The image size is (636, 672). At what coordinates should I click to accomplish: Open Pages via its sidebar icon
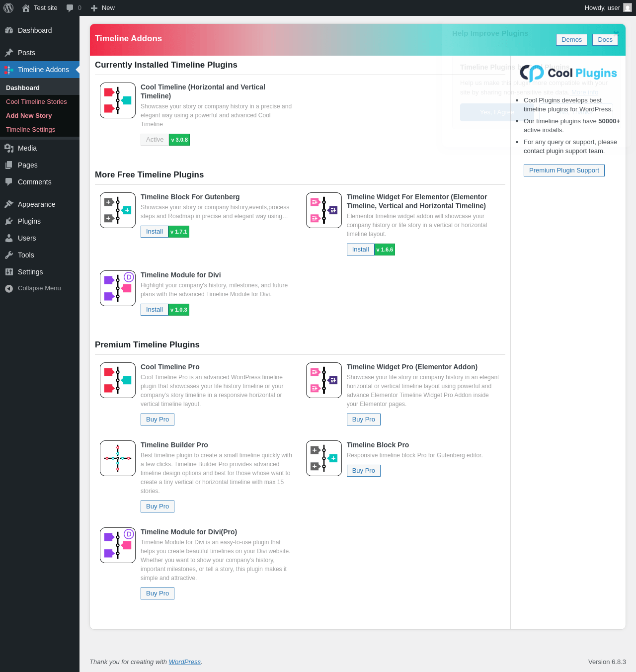tap(9, 165)
